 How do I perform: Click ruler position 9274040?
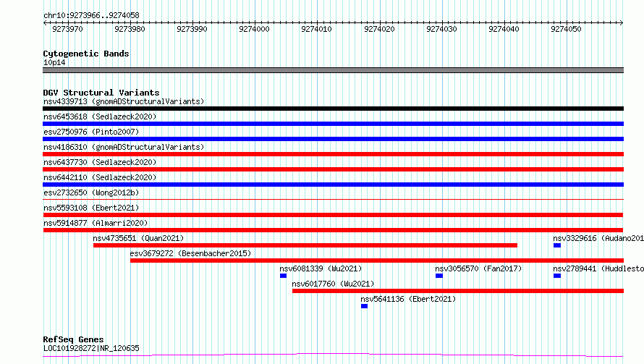pyautogui.click(x=504, y=29)
